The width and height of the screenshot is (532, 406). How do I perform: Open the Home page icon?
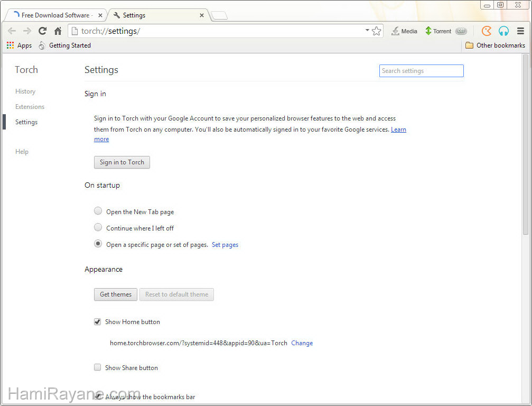58,31
